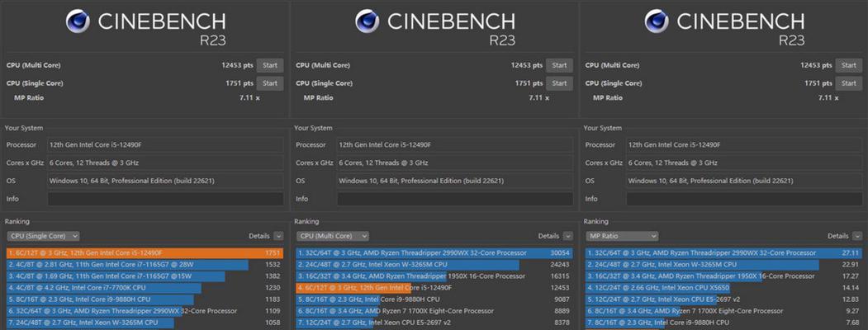Select i7-1165G7 @15W row in single core ranking
The width and height of the screenshot is (868, 330).
145,276
